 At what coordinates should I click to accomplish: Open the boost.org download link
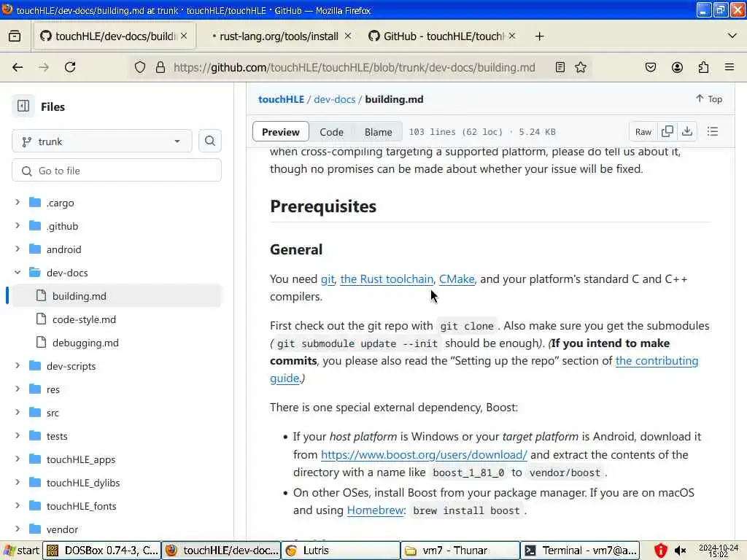(424, 455)
